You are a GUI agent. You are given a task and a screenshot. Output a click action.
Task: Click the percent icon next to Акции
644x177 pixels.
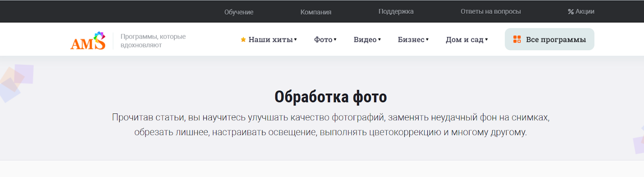coord(571,12)
